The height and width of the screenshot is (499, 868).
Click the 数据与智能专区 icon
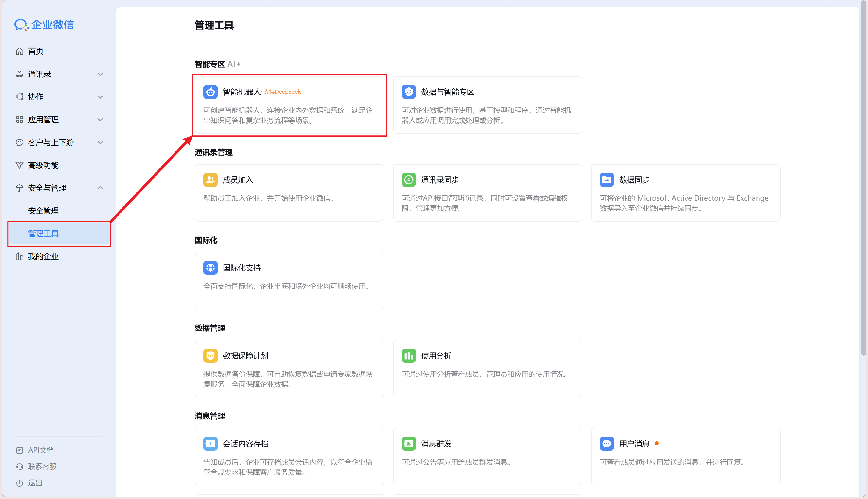pyautogui.click(x=408, y=91)
